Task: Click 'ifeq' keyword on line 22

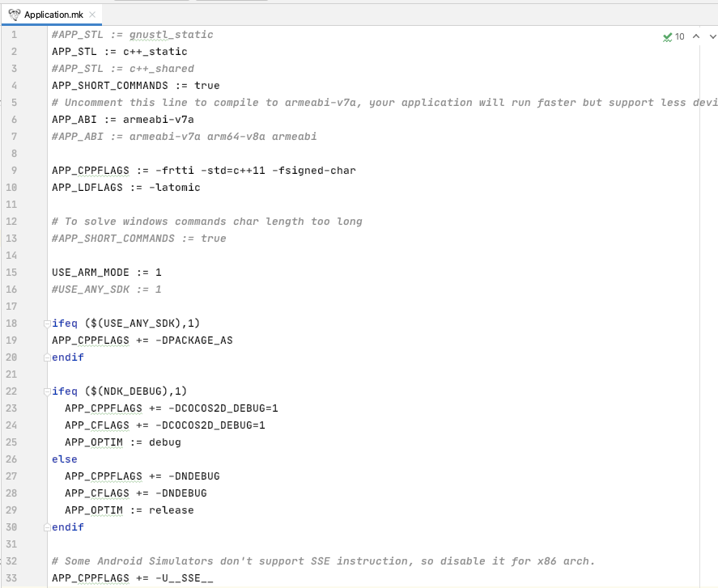Action: tap(65, 391)
